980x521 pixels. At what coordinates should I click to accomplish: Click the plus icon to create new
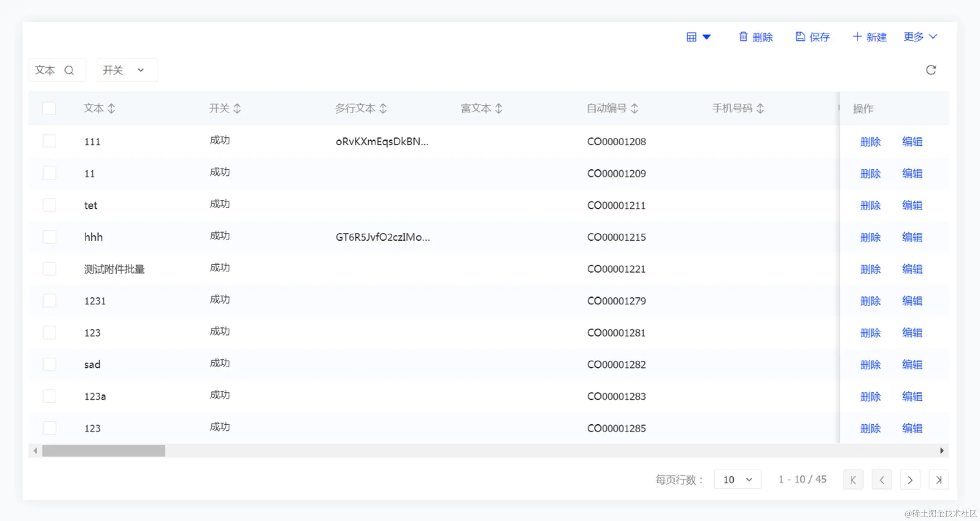point(857,37)
